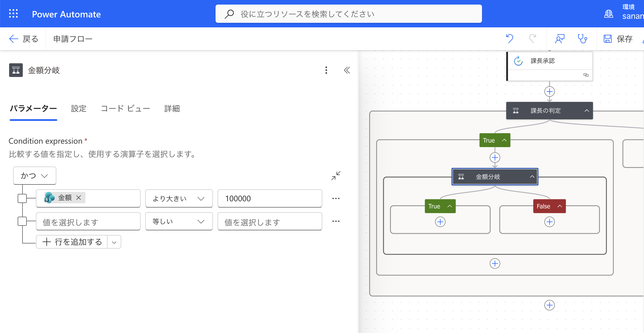Open the 金額分岐 panel more-options menu

[326, 70]
